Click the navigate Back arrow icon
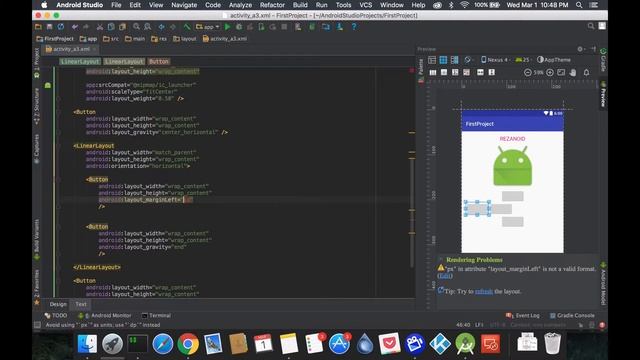The image size is (640, 360). (162, 27)
